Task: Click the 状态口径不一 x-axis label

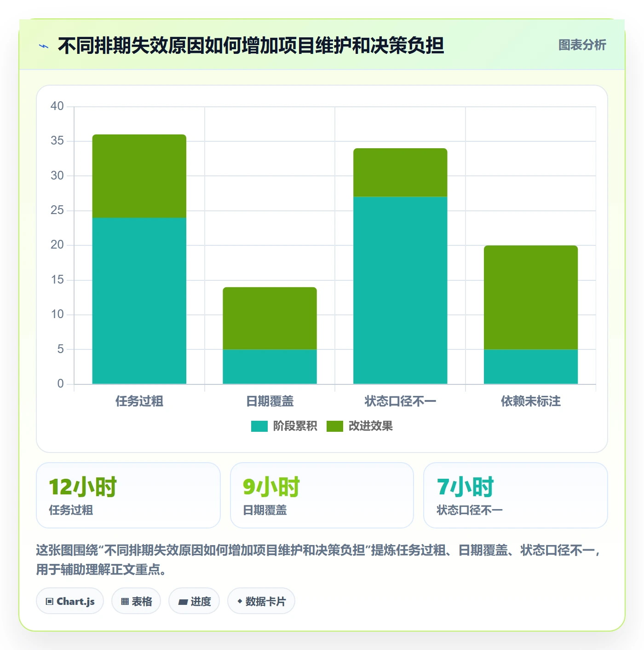Action: point(400,401)
